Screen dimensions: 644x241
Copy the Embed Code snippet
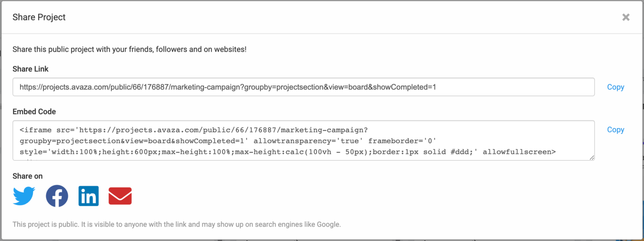615,130
